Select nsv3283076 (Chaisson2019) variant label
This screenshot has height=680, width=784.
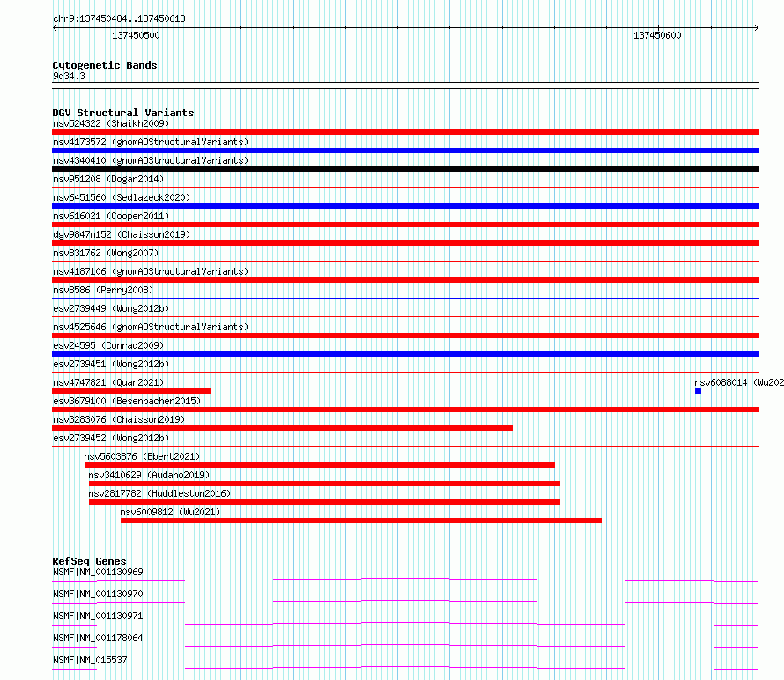coord(119,419)
